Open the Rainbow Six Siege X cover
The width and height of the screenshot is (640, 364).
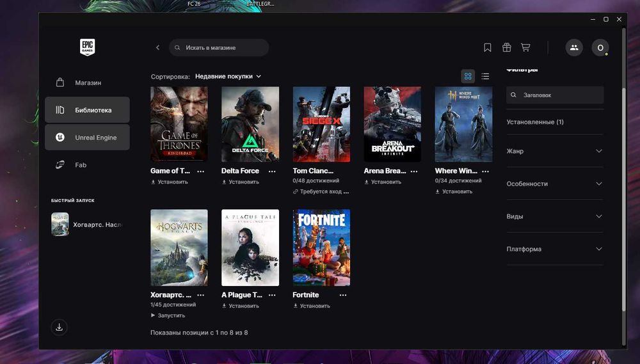coord(321,124)
